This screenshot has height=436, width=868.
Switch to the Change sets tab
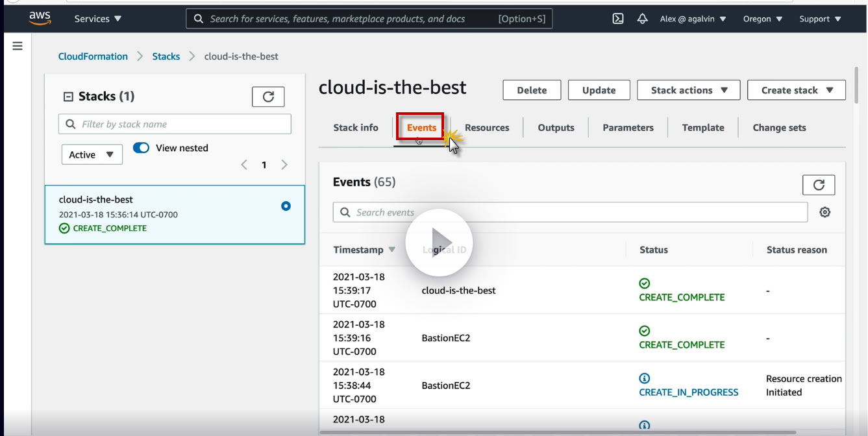pos(779,128)
